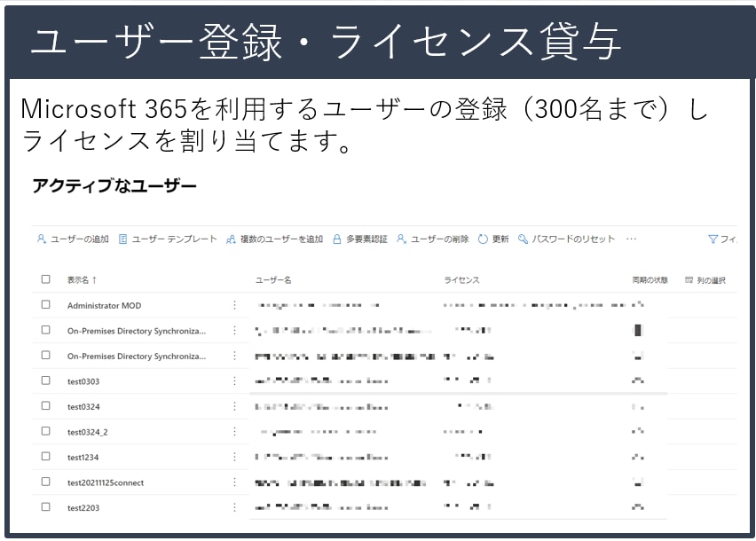Screen dimensions: 756x541
Task: Open ユーザー テンプレート template icon
Action: [x=123, y=239]
